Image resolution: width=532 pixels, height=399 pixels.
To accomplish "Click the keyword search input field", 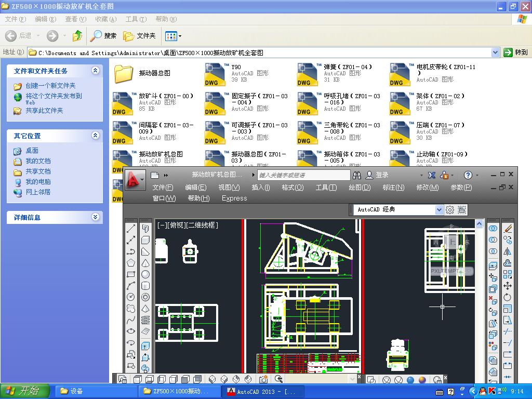I will [x=303, y=175].
